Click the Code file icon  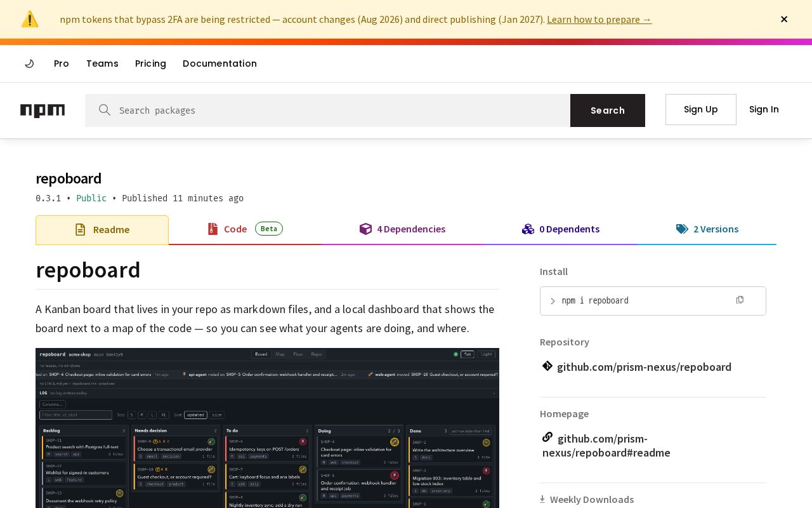pyautogui.click(x=213, y=229)
